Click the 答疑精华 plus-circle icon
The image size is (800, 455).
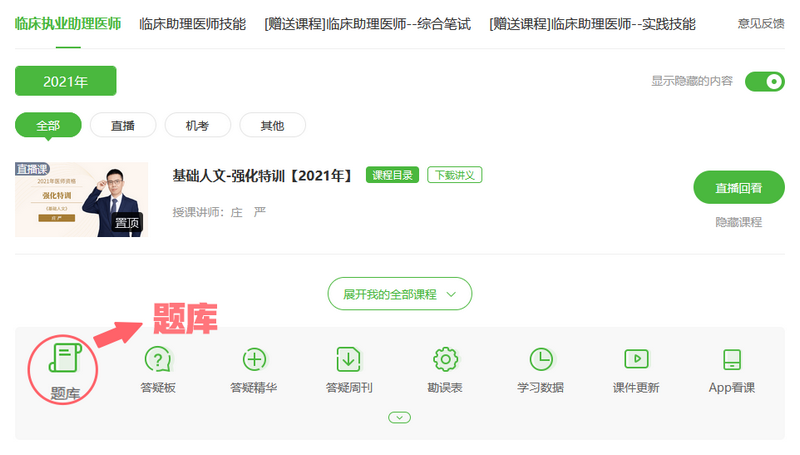pyautogui.click(x=254, y=359)
